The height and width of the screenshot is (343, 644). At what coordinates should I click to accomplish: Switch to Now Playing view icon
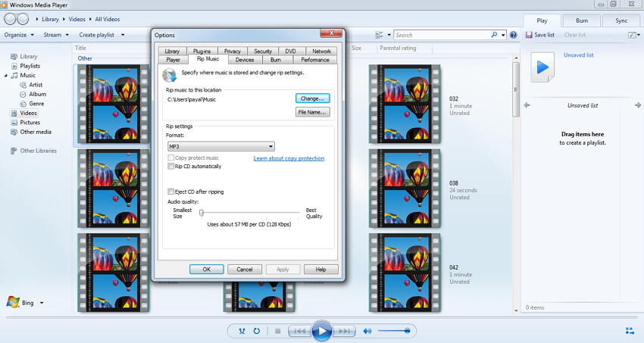tap(630, 331)
